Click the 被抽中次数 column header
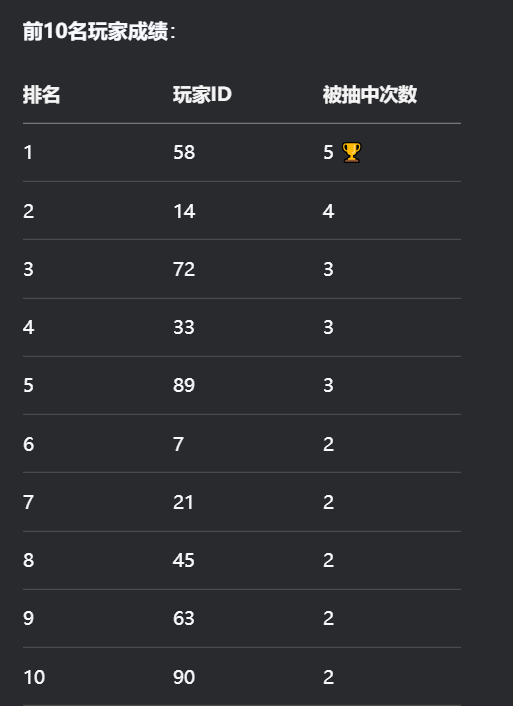Screen dimensions: 513x706 tap(370, 95)
